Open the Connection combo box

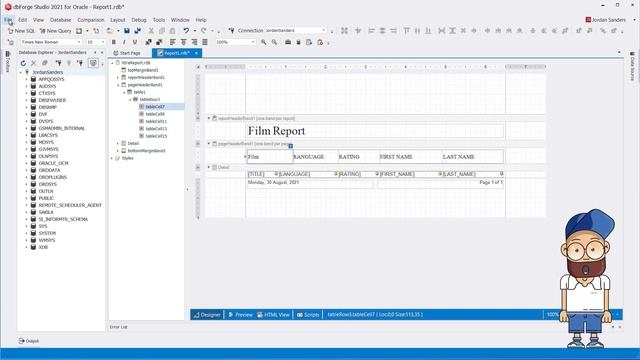pyautogui.click(x=296, y=31)
